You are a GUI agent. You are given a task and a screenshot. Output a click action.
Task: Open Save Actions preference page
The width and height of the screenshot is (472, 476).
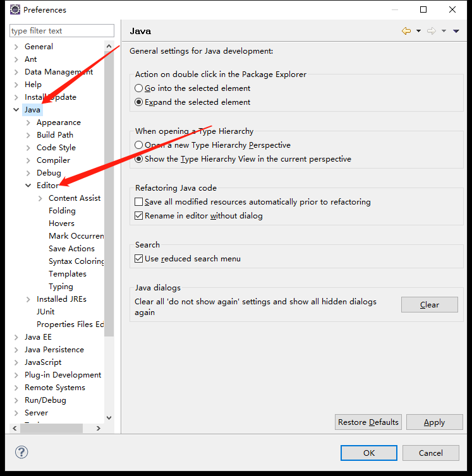pyautogui.click(x=71, y=249)
